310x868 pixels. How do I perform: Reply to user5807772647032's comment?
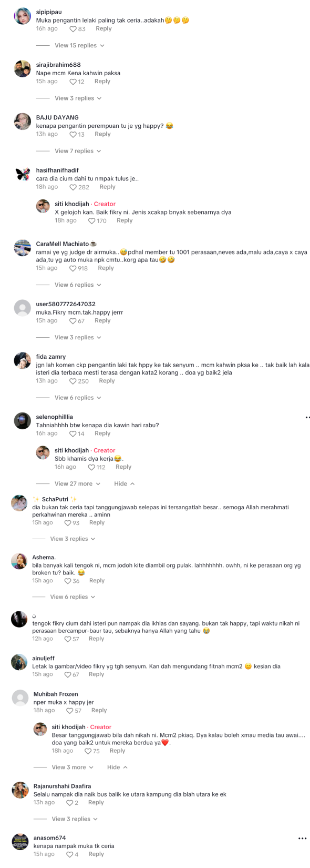click(x=102, y=321)
